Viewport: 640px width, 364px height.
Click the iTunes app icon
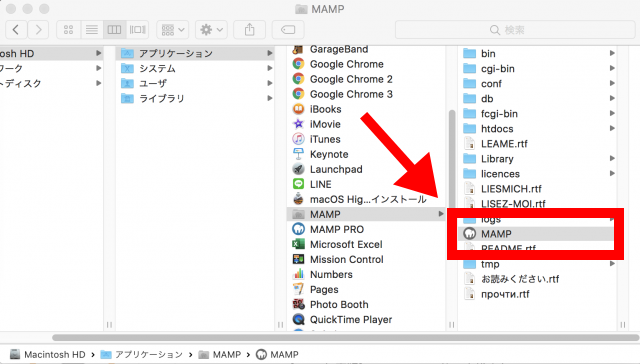(298, 139)
